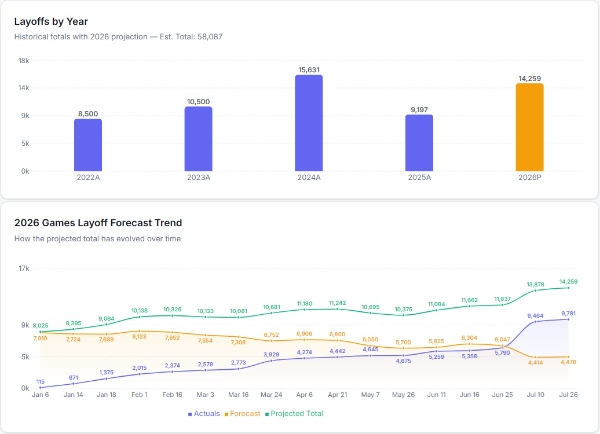Toggle the Forecast series in chart legend
The height and width of the screenshot is (434, 600).
tap(242, 413)
